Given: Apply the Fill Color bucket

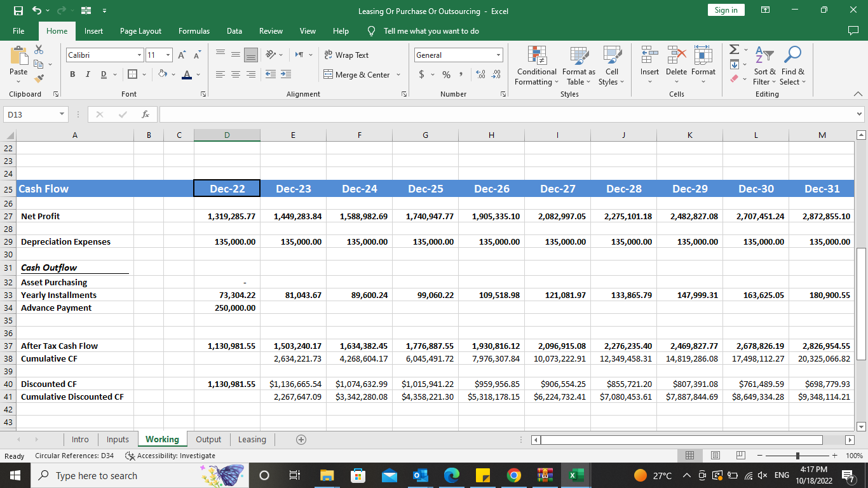Looking at the screenshot, I should pos(163,75).
